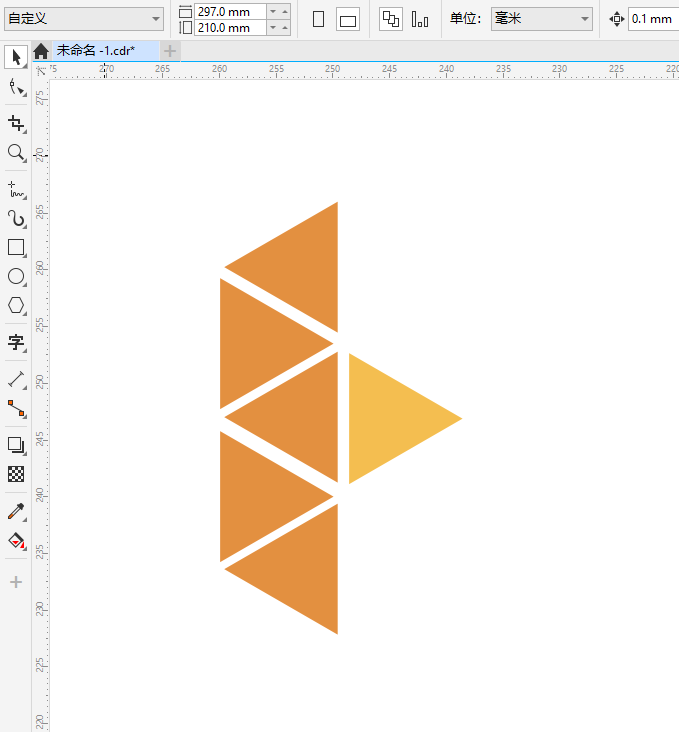Open page height dropdown arrow
Viewport: 679px width, 732px height.
[x=273, y=28]
